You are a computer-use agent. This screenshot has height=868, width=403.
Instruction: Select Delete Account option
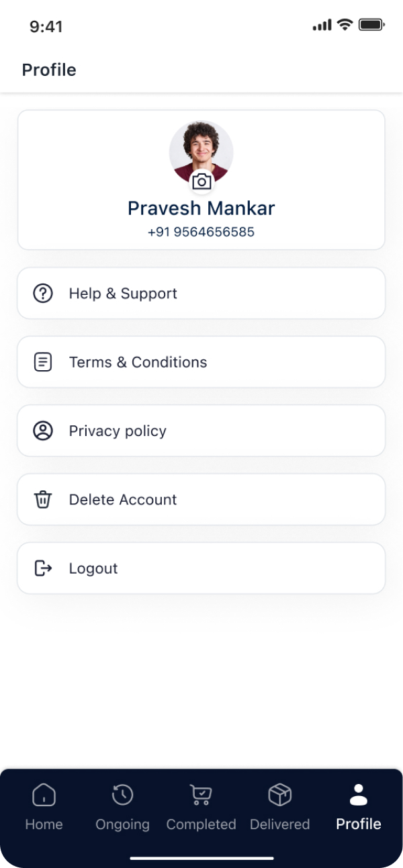coord(201,500)
